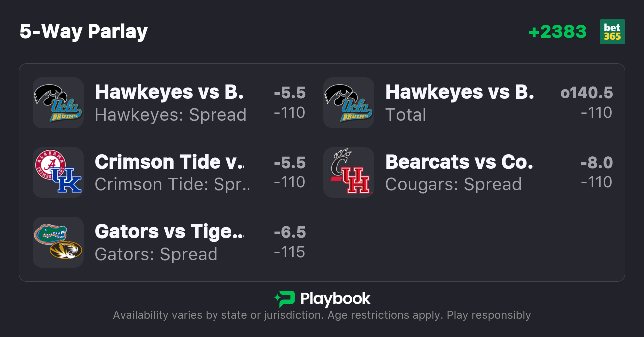The image size is (644, 337).
Task: Click the Cincinnati vs Houston team logo
Action: coord(349,172)
